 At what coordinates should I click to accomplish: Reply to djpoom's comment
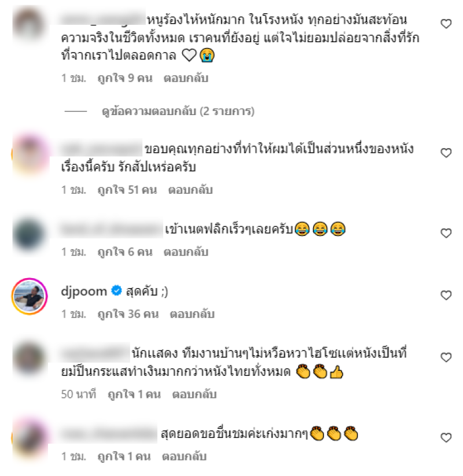(192, 314)
